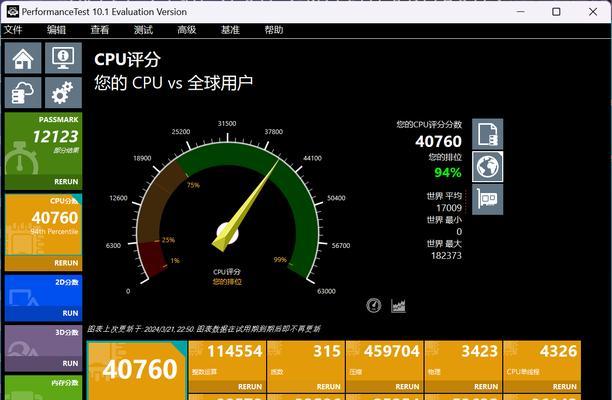Image resolution: width=612 pixels, height=400 pixels.
Task: Open the cloud baseline upload icon
Action: coord(23,92)
